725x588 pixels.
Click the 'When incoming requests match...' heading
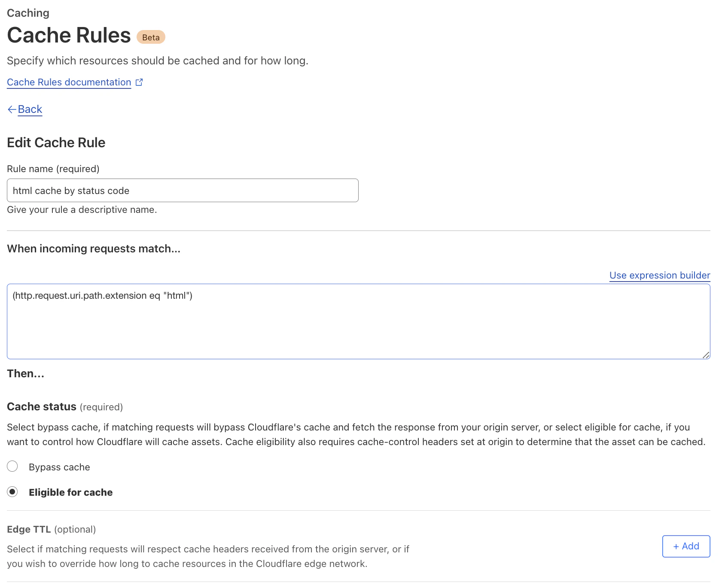click(94, 249)
